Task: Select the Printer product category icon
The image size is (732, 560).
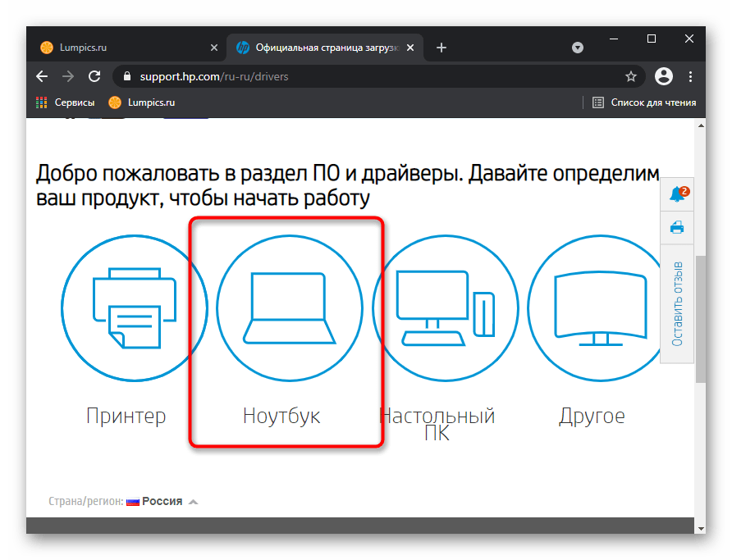Action: [x=135, y=308]
